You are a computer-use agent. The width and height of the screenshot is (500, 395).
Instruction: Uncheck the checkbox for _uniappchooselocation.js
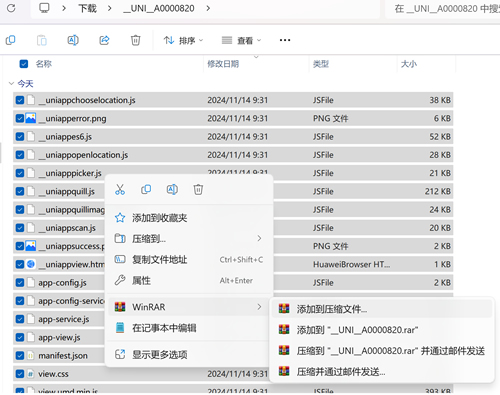[x=20, y=100]
